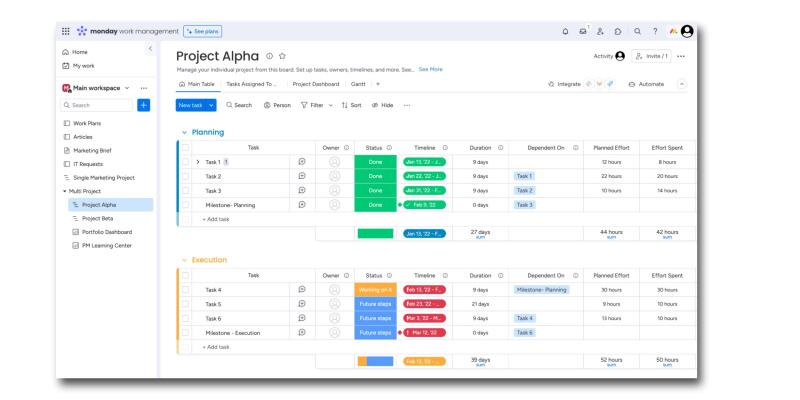Open conversation bubble for Task 4
This screenshot has height=400, width=800.
302,289
